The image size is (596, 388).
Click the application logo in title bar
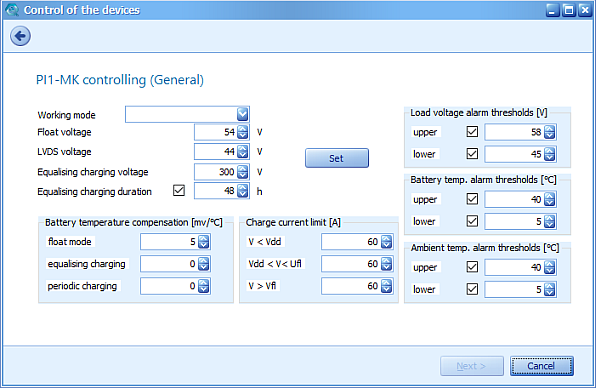(x=12, y=10)
